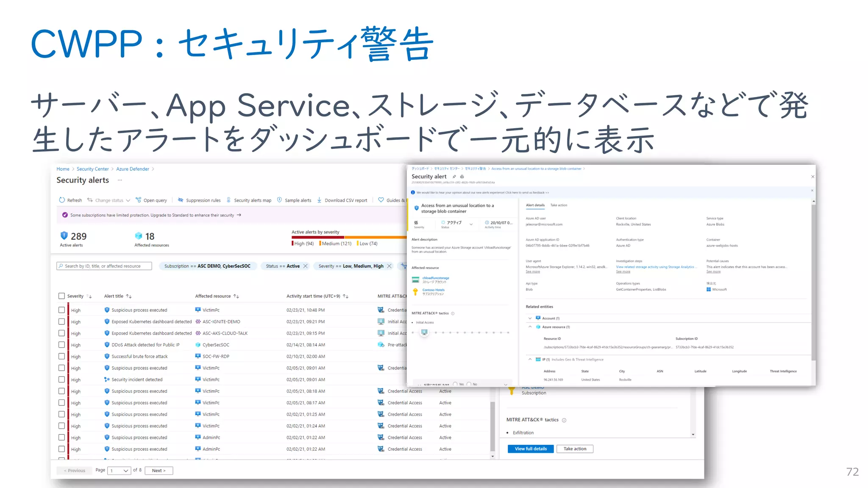Click the Security incident detected alert icon
The height and width of the screenshot is (488, 868).
click(107, 380)
